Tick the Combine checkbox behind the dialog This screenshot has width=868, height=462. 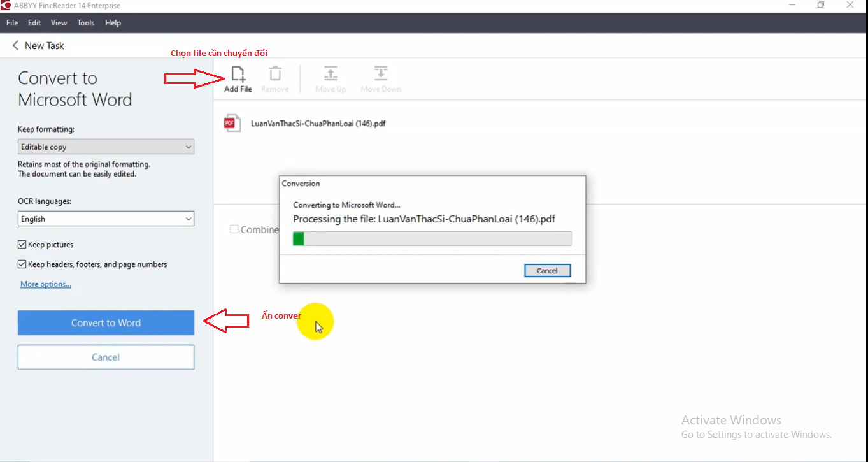pyautogui.click(x=234, y=229)
